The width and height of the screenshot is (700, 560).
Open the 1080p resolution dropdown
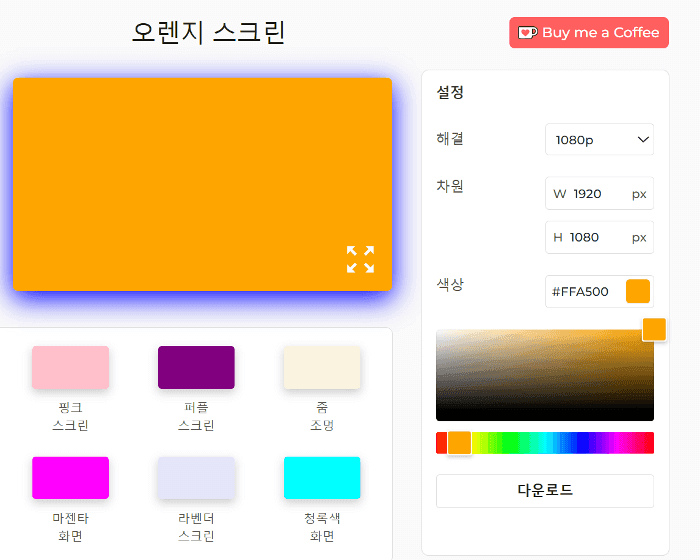(x=599, y=140)
